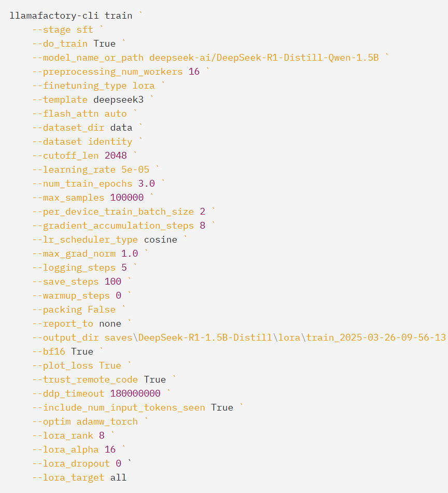
Task: Click the --packing False line
Action: coord(74,309)
